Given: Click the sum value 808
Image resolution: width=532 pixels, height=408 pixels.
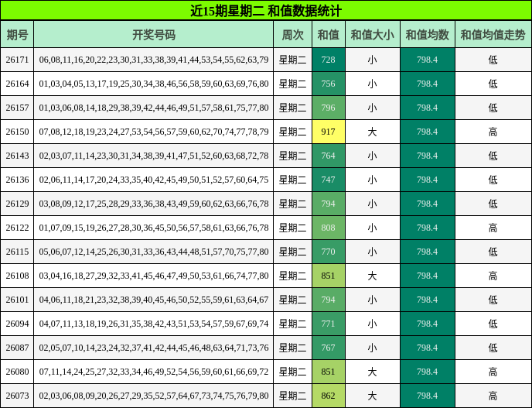Looking at the screenshot, I should point(328,228).
